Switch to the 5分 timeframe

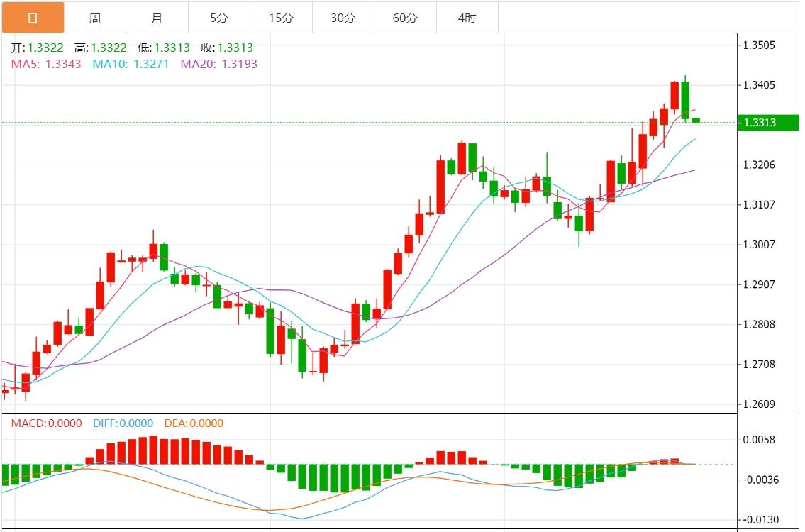pos(219,18)
